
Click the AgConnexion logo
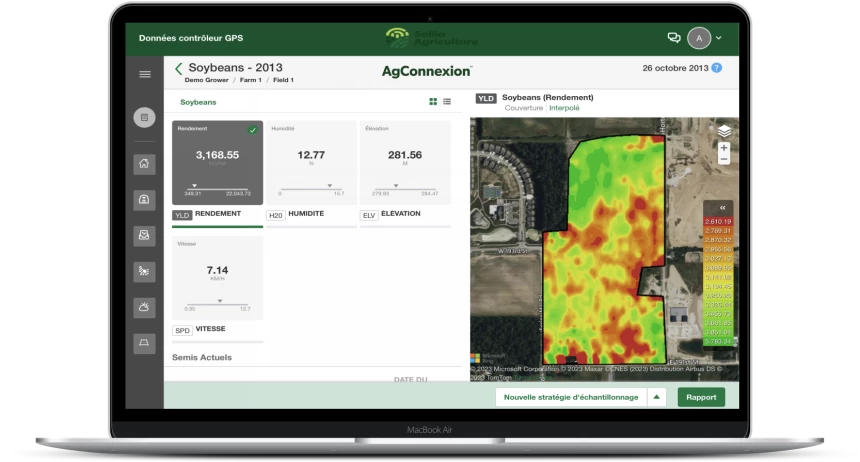tap(427, 71)
